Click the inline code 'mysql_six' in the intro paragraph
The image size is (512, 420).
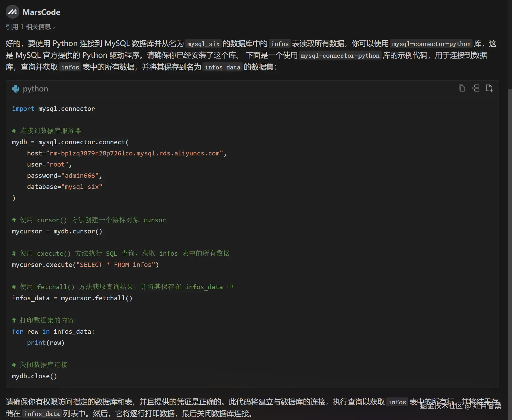click(203, 44)
